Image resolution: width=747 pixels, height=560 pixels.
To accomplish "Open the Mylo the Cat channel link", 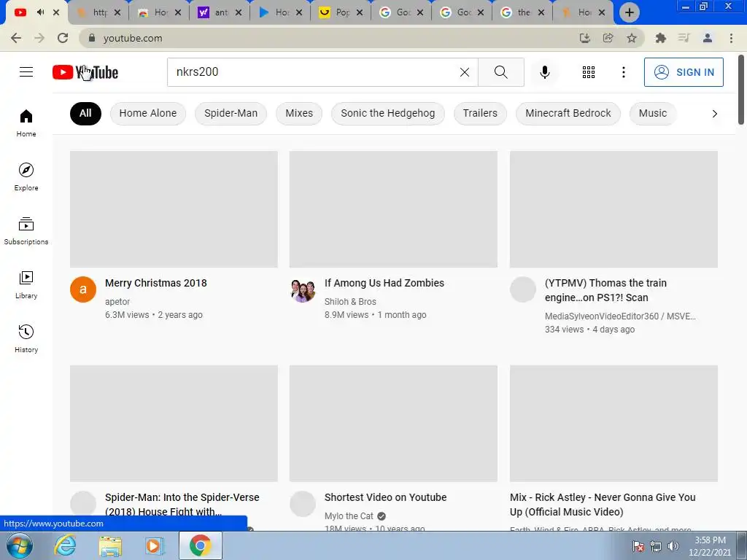I will [349, 516].
